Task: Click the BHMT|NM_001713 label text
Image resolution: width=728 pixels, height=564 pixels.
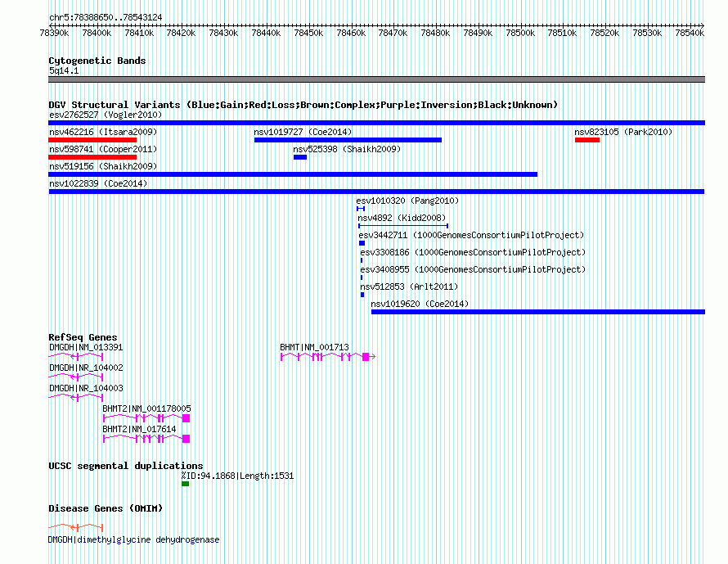Action: [314, 347]
